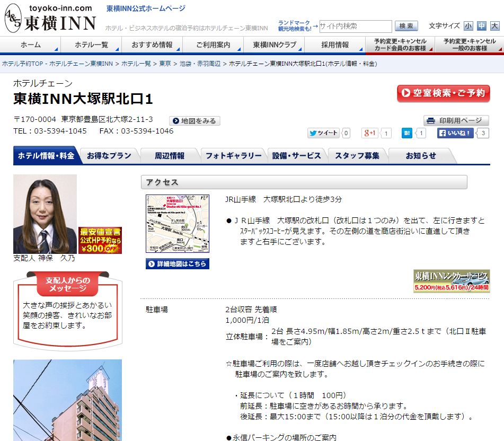Screen dimensions: 504x441
Task: Open the おすすめ情報 menu
Action: pos(152,45)
